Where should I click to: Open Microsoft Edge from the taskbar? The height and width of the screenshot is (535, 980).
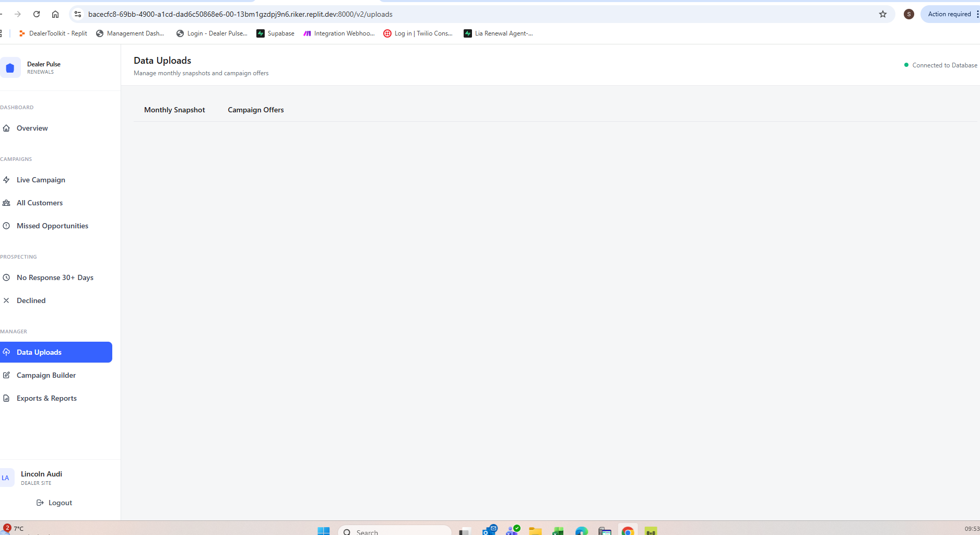(582, 531)
